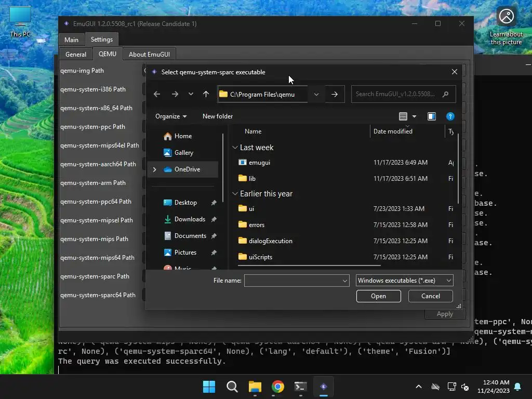Click the Open button
This screenshot has width=532, height=399.
378,296
